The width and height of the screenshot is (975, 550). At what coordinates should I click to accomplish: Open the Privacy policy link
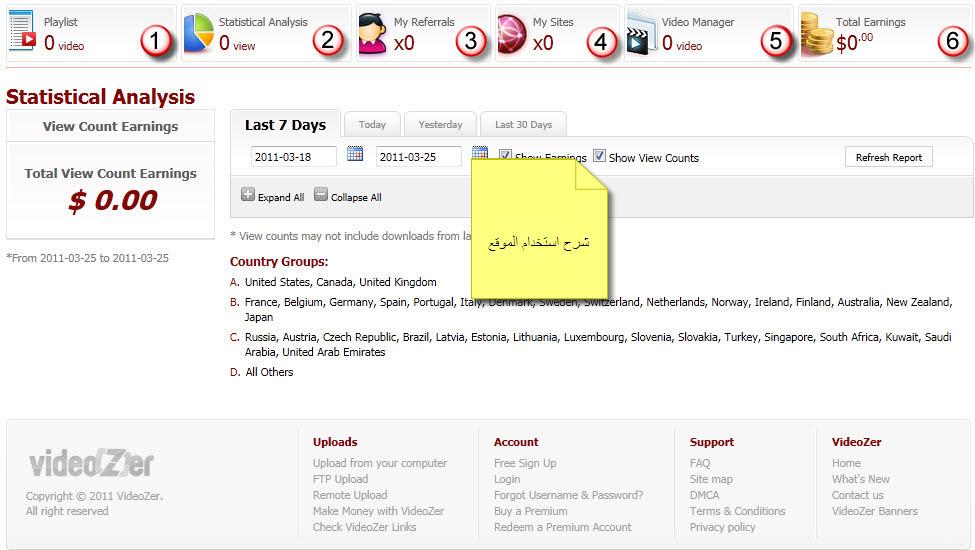point(723,527)
